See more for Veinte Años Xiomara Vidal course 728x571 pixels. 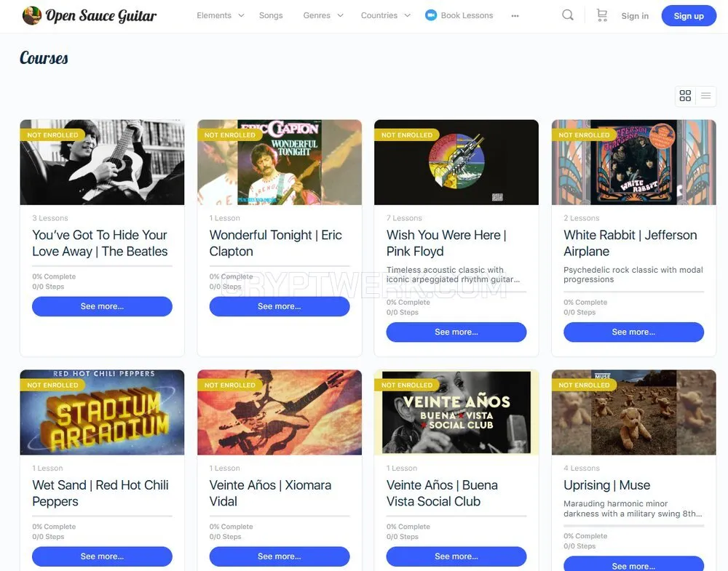tap(280, 556)
